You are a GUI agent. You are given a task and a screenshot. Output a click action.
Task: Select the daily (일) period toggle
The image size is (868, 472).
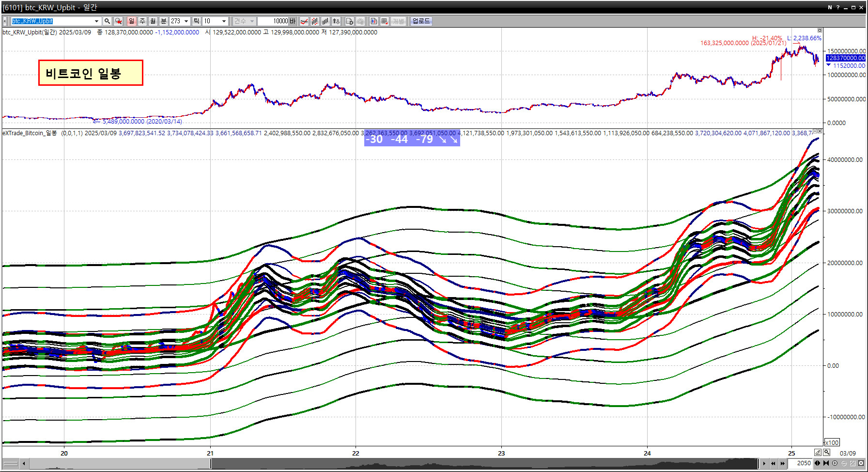click(x=131, y=21)
